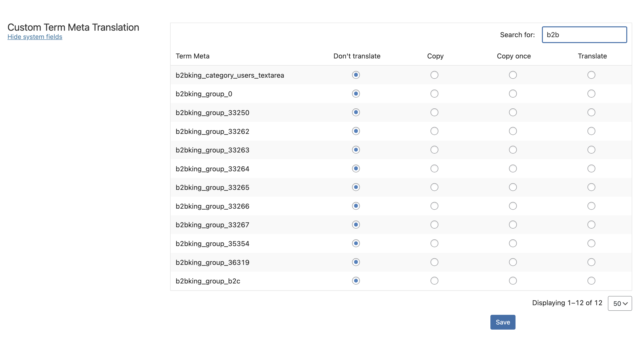Select Translate for b2bking_group_33250

click(591, 112)
